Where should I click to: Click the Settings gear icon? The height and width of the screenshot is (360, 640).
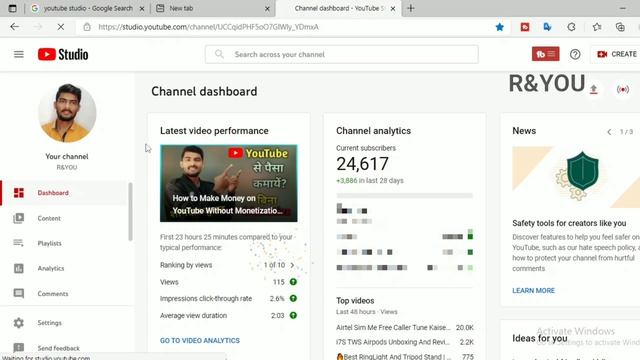pos(19,323)
